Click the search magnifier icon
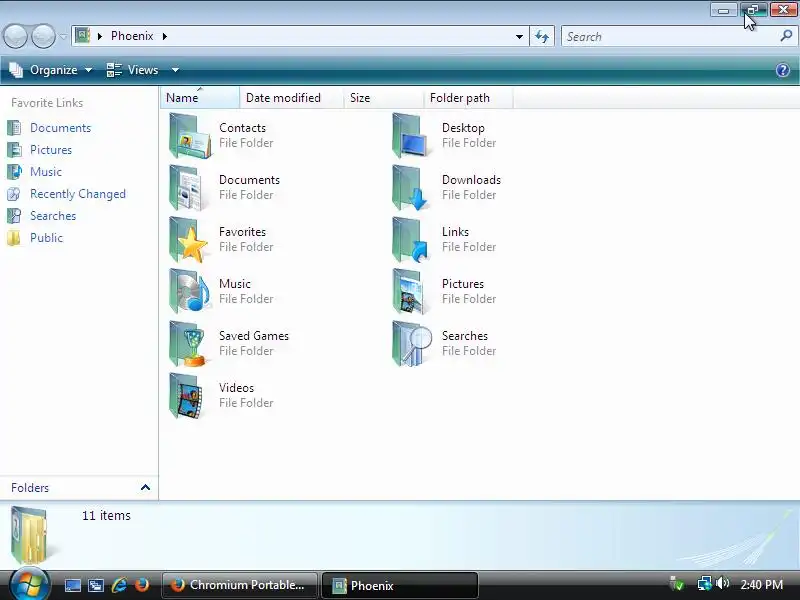The height and width of the screenshot is (600, 800). (786, 36)
